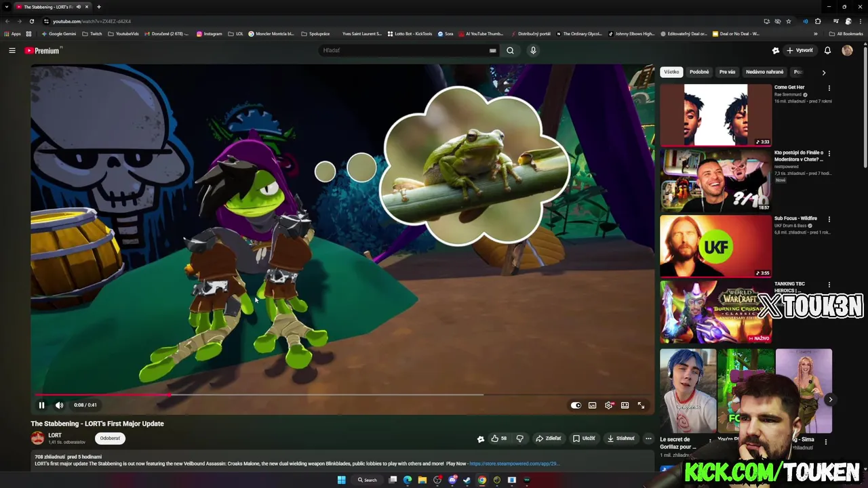Open File Explorer from taskbar
Viewport: 868px width, 488px height.
point(422,480)
